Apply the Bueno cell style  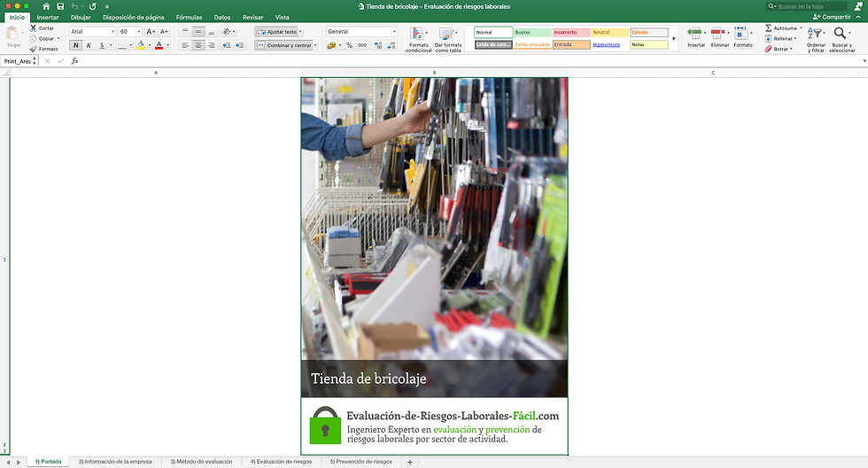[532, 32]
